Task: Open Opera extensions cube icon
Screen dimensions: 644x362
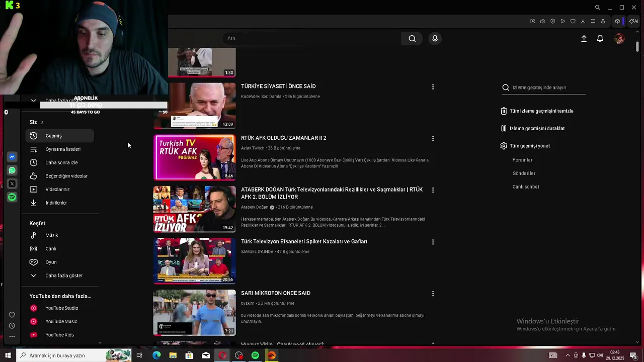Action: point(617,21)
